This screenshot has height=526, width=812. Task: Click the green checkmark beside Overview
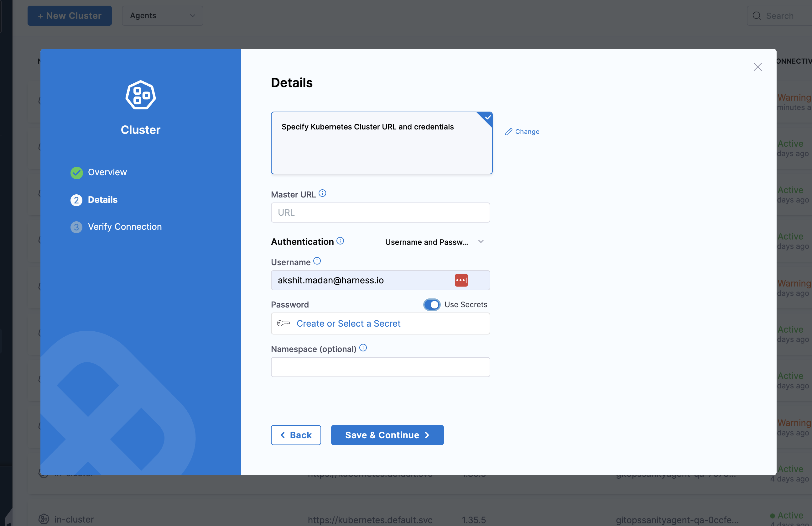point(76,173)
